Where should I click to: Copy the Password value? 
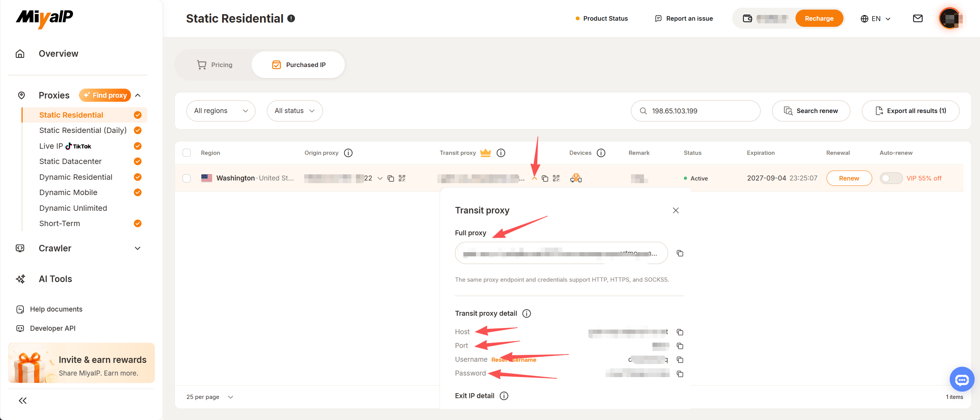680,374
